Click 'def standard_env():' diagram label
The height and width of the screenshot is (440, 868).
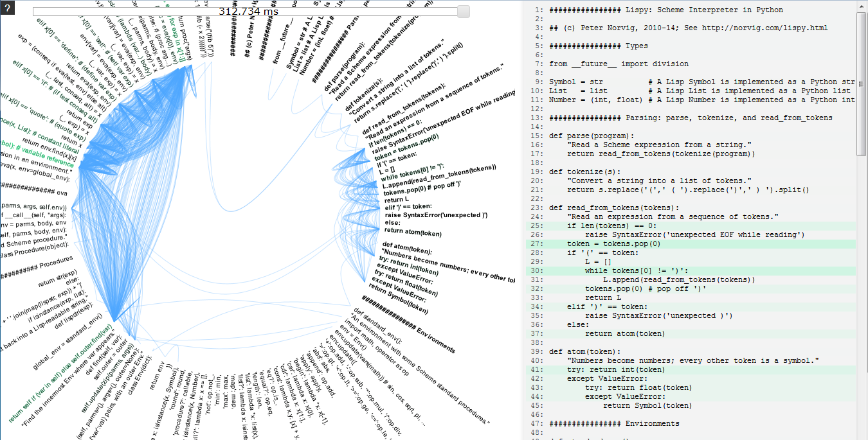pyautogui.click(x=377, y=325)
